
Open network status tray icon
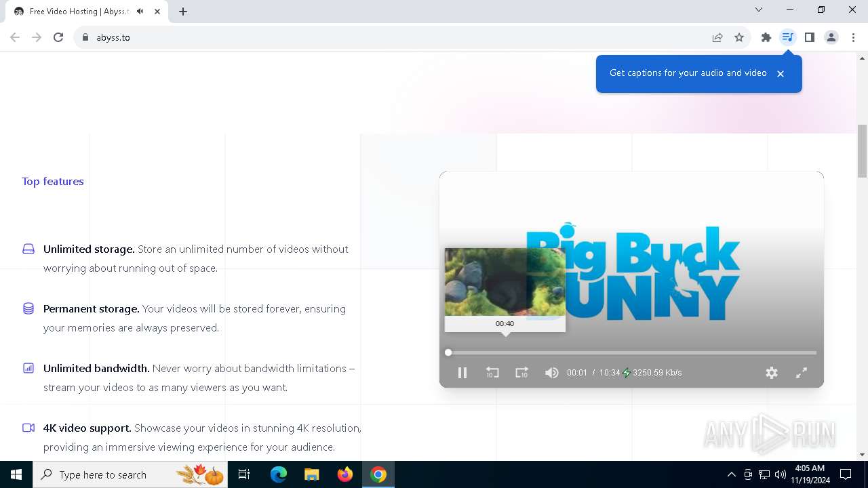pyautogui.click(x=764, y=474)
